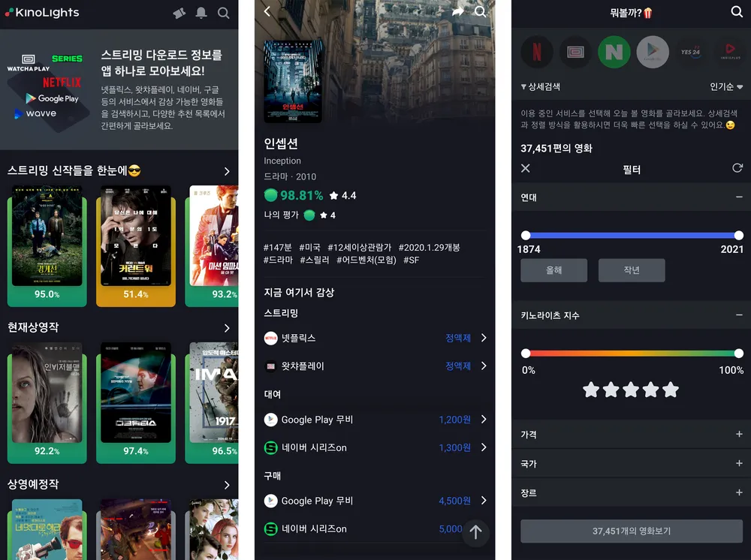
Task: Go back from the Inception detail page
Action: 268,11
